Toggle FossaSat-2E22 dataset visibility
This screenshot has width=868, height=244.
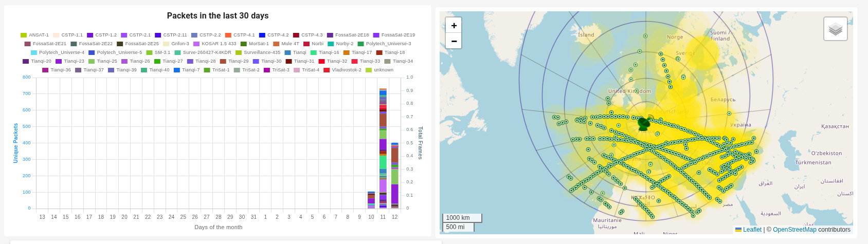coord(92,44)
